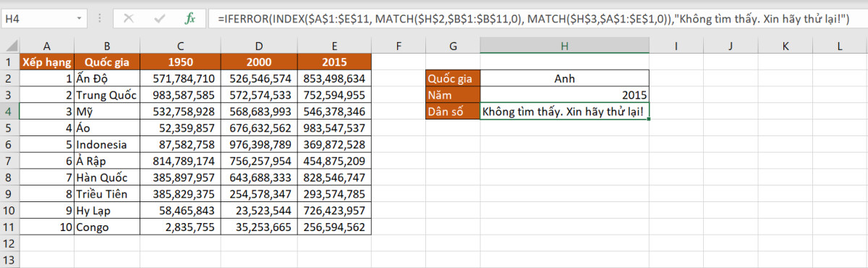Click the value 2,835,755
868x268 pixels.
(x=181, y=227)
